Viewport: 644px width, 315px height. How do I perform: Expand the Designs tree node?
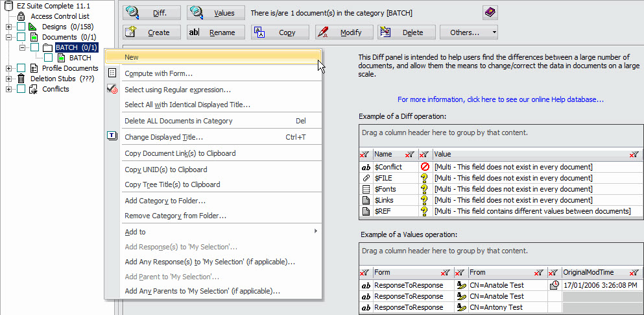8,27
